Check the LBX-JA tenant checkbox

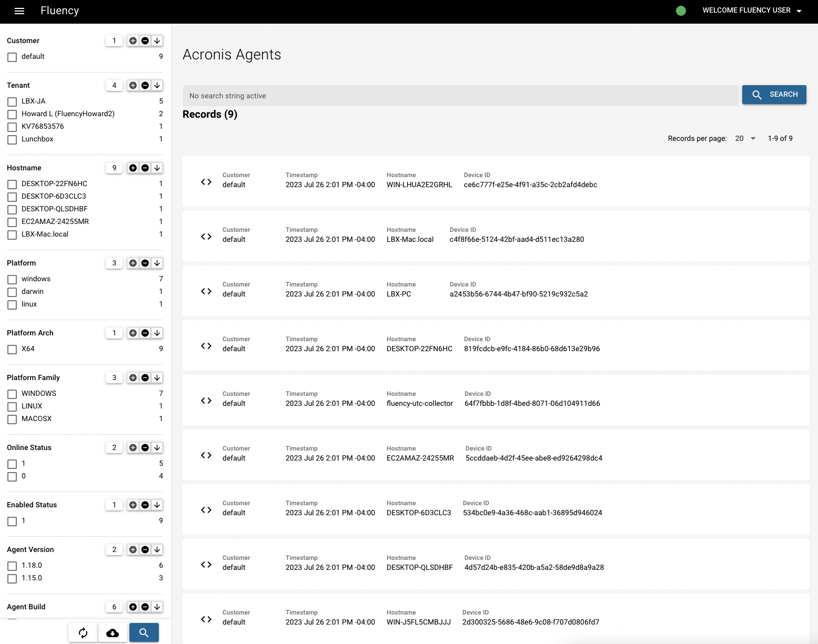[12, 101]
